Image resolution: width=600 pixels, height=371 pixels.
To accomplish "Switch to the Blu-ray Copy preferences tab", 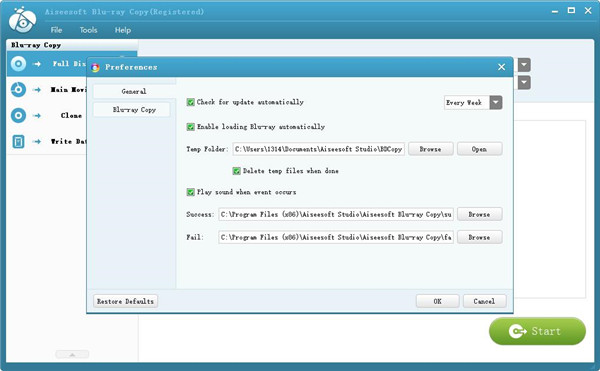I will tap(132, 110).
